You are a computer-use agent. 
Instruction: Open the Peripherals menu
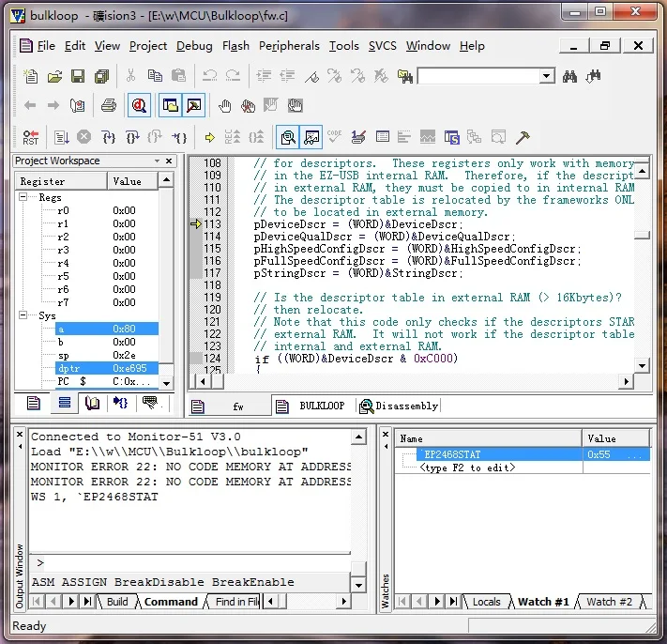coord(290,45)
